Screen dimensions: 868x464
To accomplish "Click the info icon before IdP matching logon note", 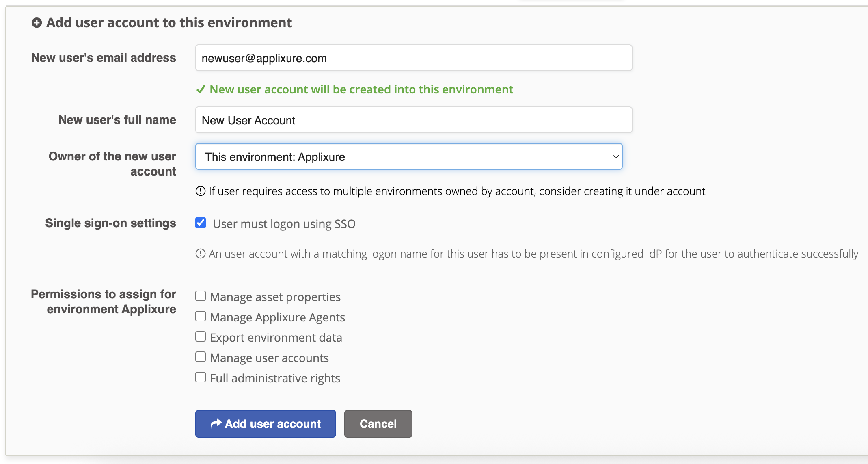I will (201, 254).
